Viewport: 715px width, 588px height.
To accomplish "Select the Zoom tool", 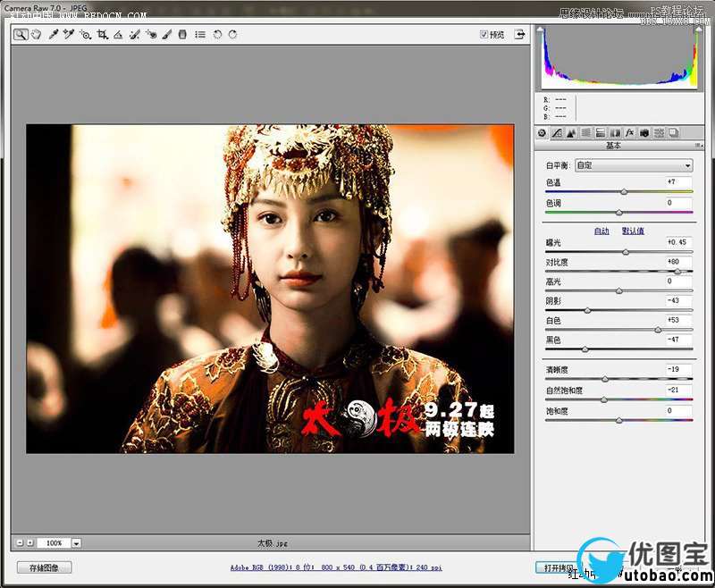I will click(20, 34).
